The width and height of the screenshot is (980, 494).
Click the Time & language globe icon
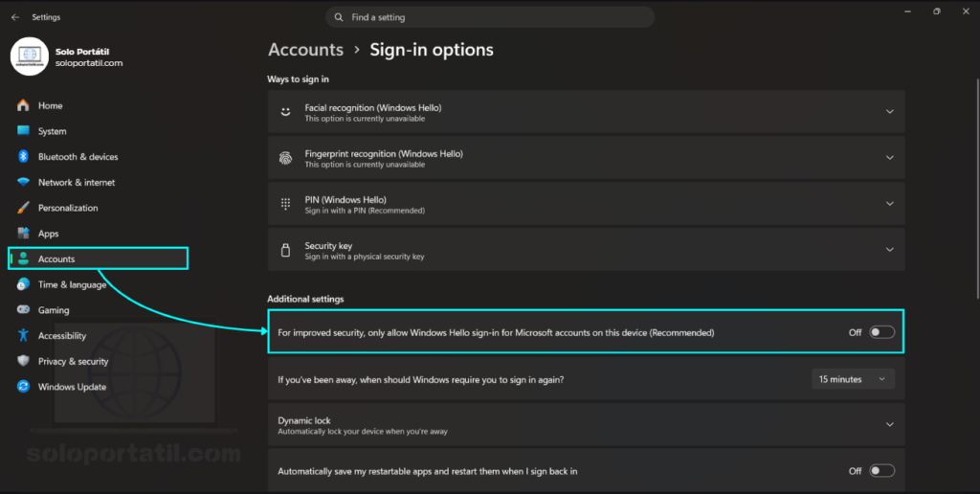pos(23,284)
